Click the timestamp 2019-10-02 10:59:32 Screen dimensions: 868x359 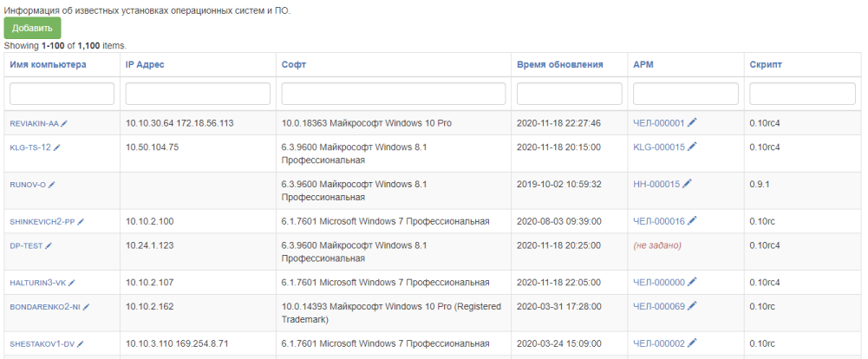558,184
